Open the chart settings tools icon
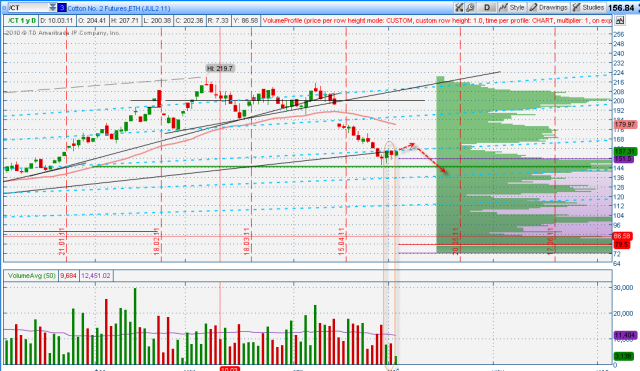Viewport: 640px width, 371px height. (x=459, y=7)
